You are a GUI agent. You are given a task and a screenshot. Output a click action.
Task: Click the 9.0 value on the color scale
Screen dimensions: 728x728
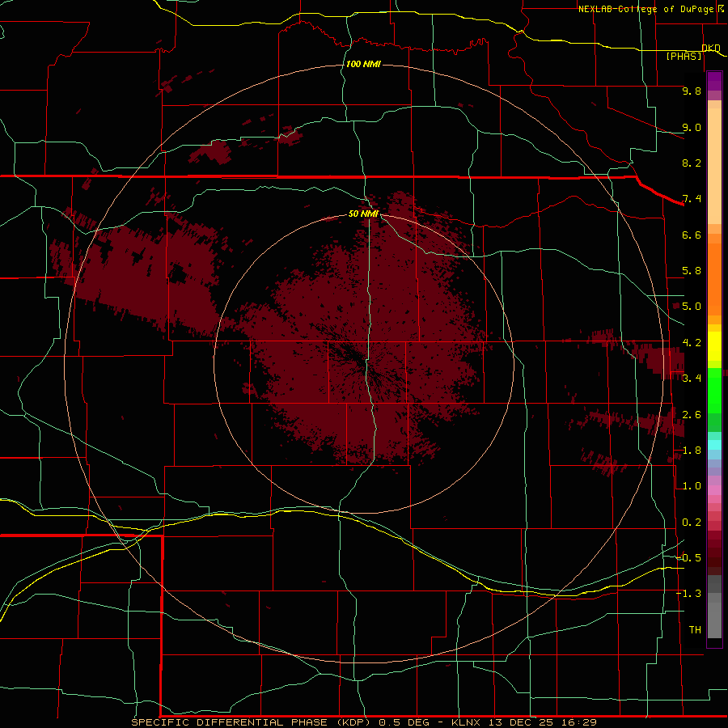click(x=692, y=127)
